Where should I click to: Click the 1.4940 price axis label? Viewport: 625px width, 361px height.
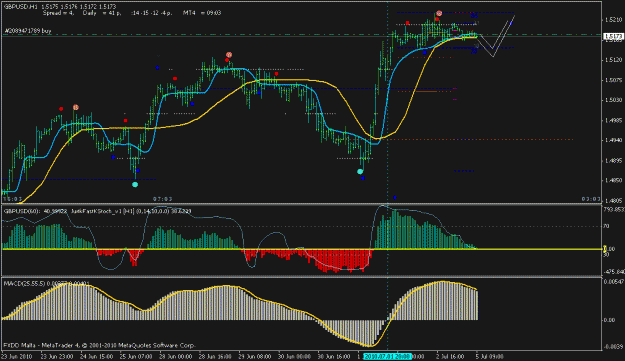(x=613, y=140)
